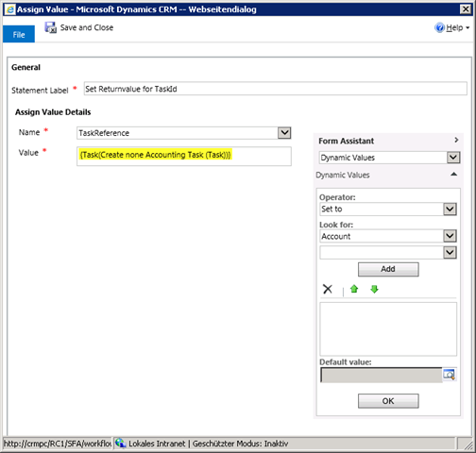Move dynamic value down with green arrow
The height and width of the screenshot is (453, 476).
374,289
